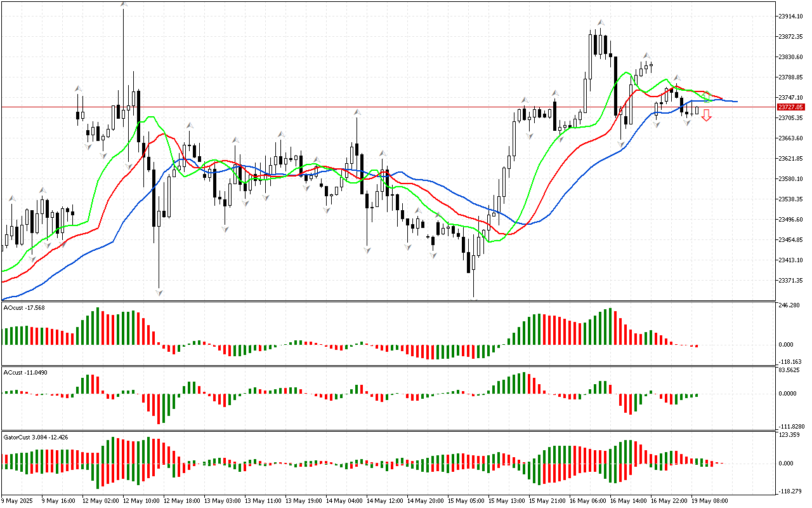Select the up fractal above the 16 May peak
The width and height of the screenshot is (812, 508).
click(x=599, y=23)
